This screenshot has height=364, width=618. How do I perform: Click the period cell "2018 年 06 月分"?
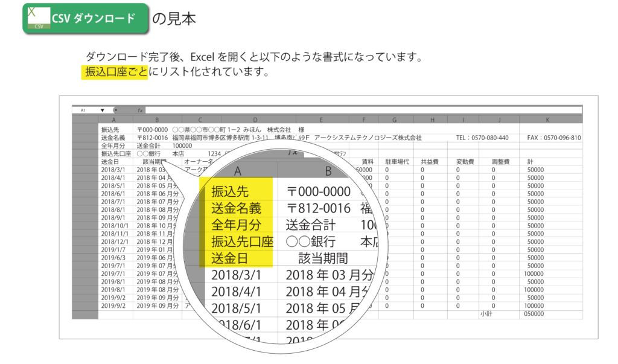158,194
